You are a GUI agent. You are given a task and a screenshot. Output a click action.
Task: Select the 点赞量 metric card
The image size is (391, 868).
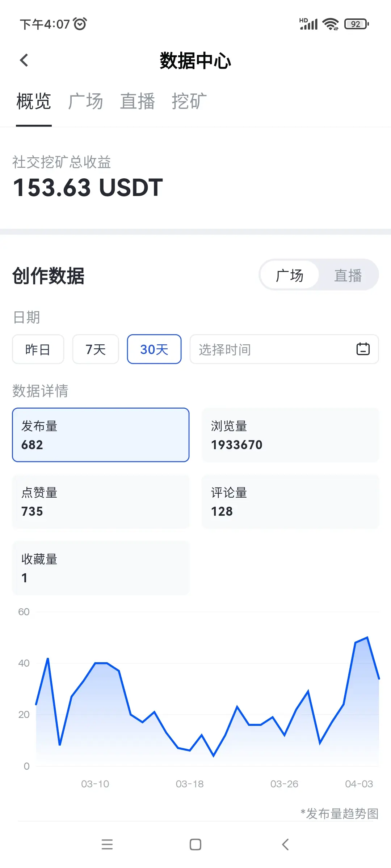pyautogui.click(x=101, y=502)
